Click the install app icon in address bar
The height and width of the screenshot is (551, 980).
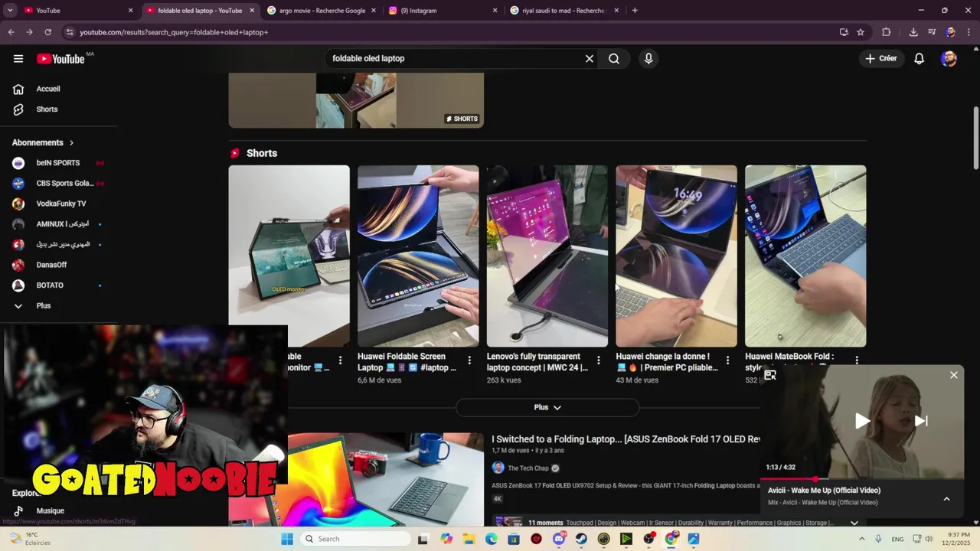point(844,32)
